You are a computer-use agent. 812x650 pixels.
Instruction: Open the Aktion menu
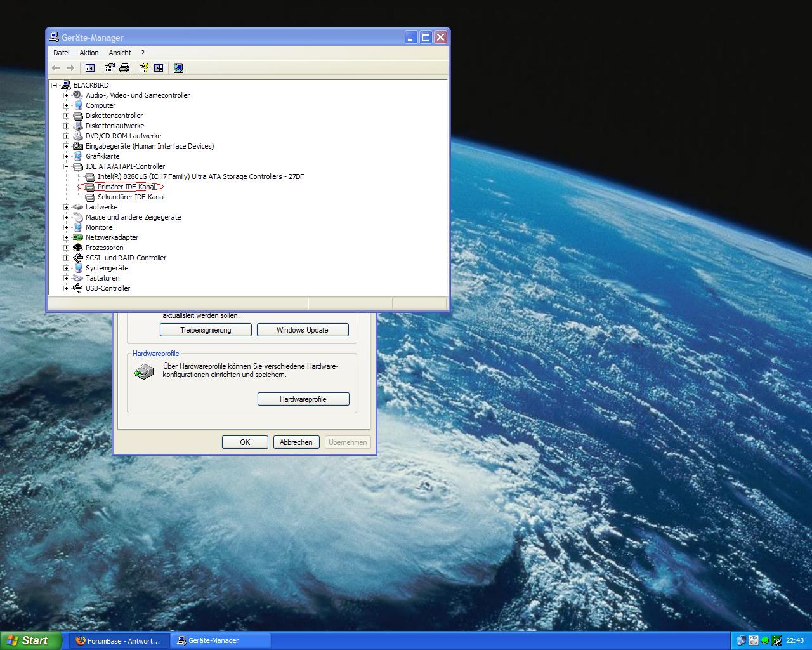89,53
